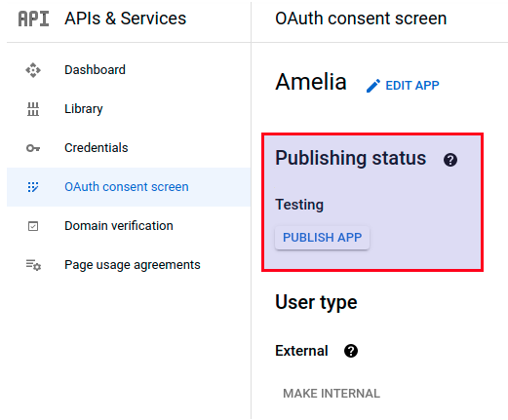Click the Domain verification checkbox icon
The image size is (508, 420).
[x=33, y=226]
